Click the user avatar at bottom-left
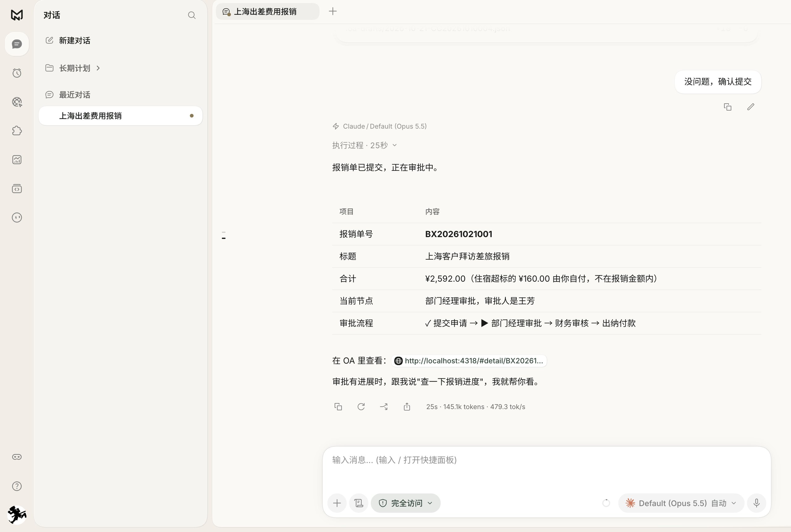 pyautogui.click(x=17, y=515)
